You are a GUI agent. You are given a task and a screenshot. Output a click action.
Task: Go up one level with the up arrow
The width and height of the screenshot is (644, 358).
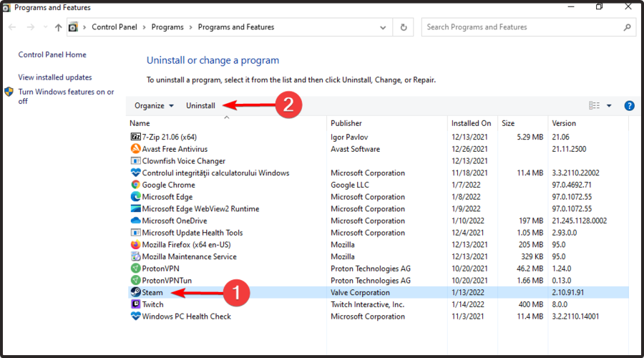tap(59, 27)
